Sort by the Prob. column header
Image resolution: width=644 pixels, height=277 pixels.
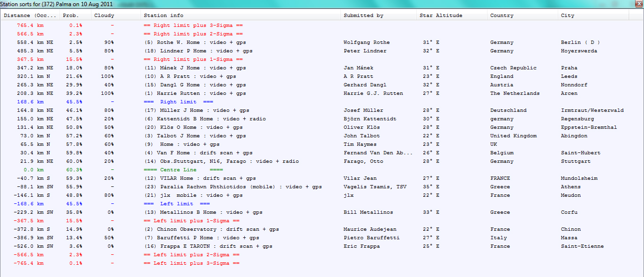[75, 16]
